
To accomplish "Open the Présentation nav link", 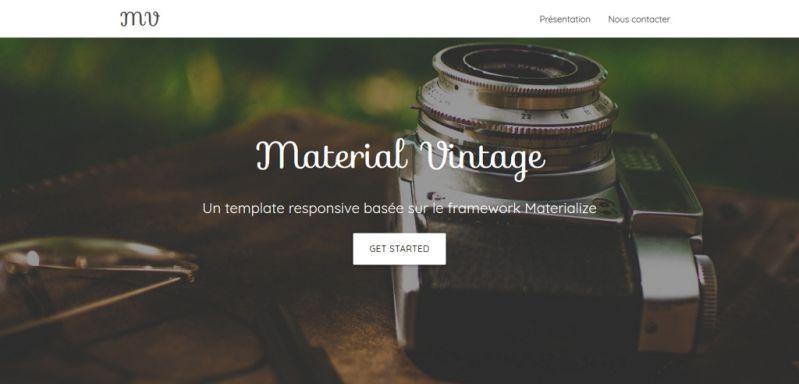I will (x=565, y=19).
